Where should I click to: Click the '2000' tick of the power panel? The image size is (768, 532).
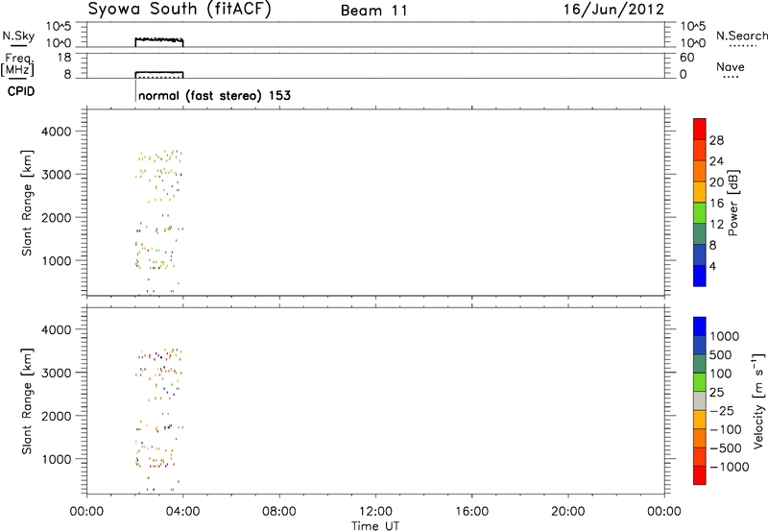click(x=57, y=217)
